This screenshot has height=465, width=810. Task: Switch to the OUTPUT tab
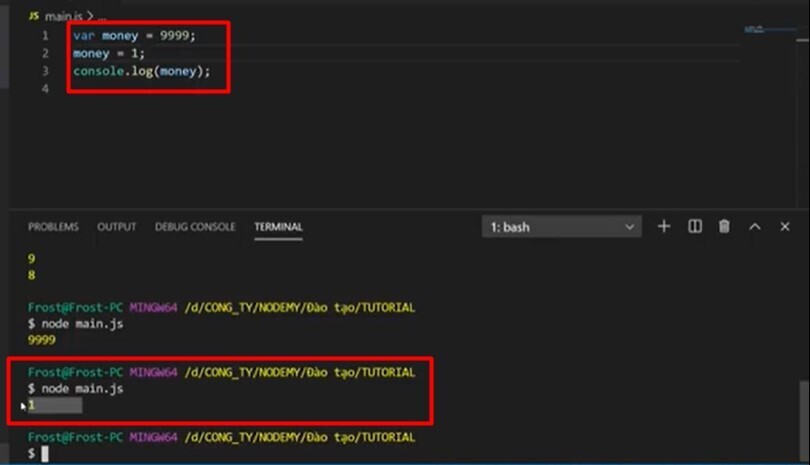(x=117, y=227)
